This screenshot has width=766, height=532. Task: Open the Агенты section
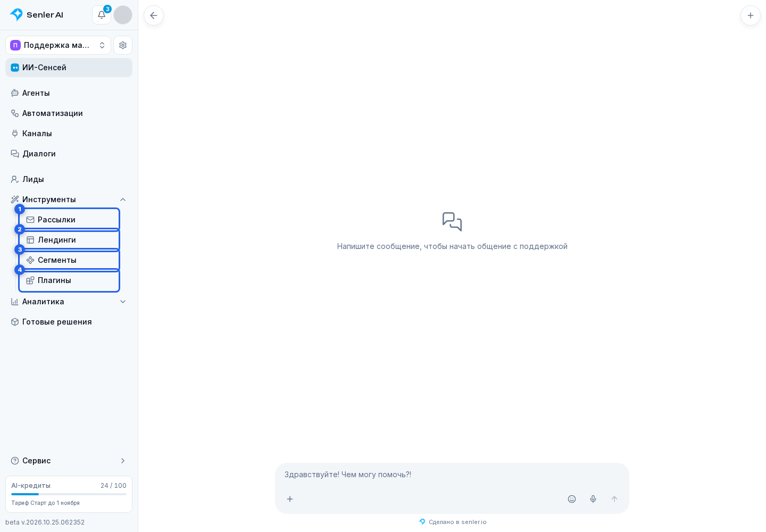point(69,93)
